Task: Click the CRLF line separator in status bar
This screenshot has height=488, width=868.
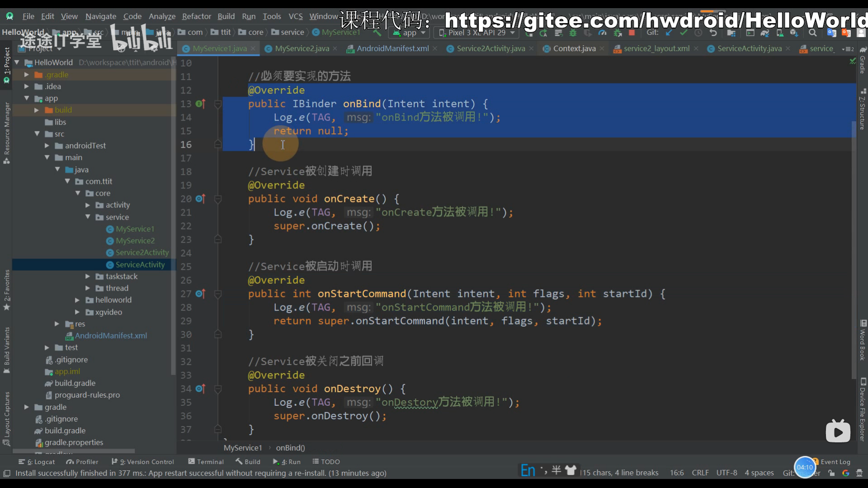Action: point(700,473)
